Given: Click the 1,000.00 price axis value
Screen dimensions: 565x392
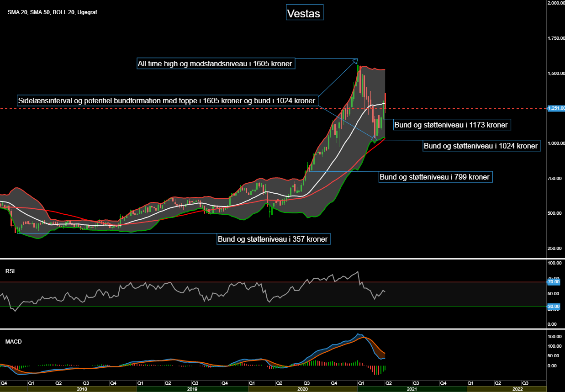Looking at the screenshot, I should (556, 143).
